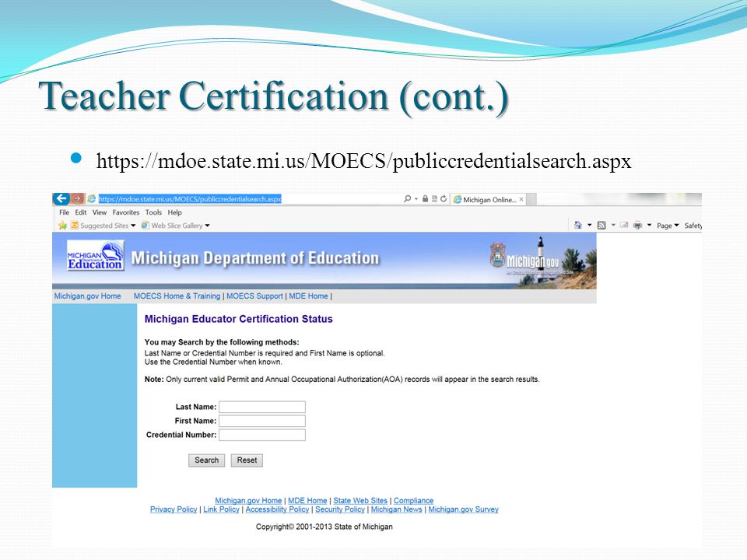Open MOECS Home & Training link
Viewport: 747px width, 560px height.
click(x=177, y=296)
